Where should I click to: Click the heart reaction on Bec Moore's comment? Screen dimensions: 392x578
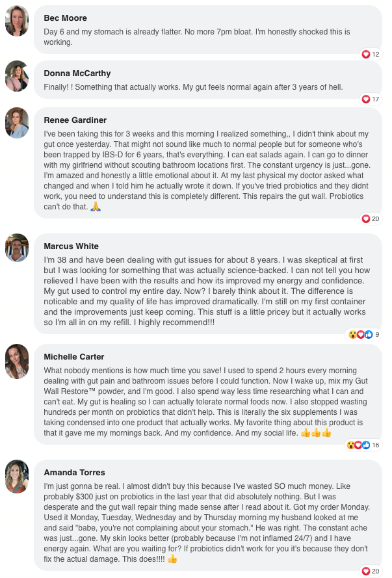click(x=366, y=54)
